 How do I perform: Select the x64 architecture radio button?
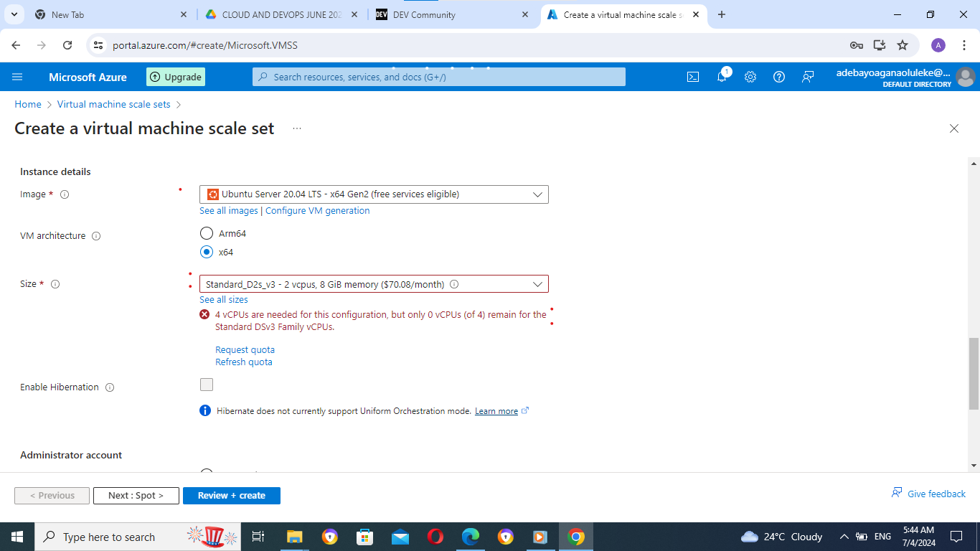point(207,252)
